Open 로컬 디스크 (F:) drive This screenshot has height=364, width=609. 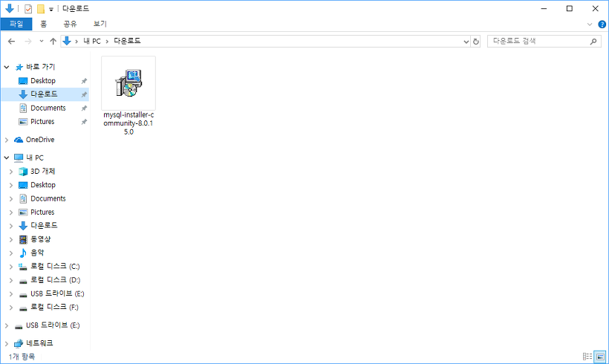click(x=54, y=308)
